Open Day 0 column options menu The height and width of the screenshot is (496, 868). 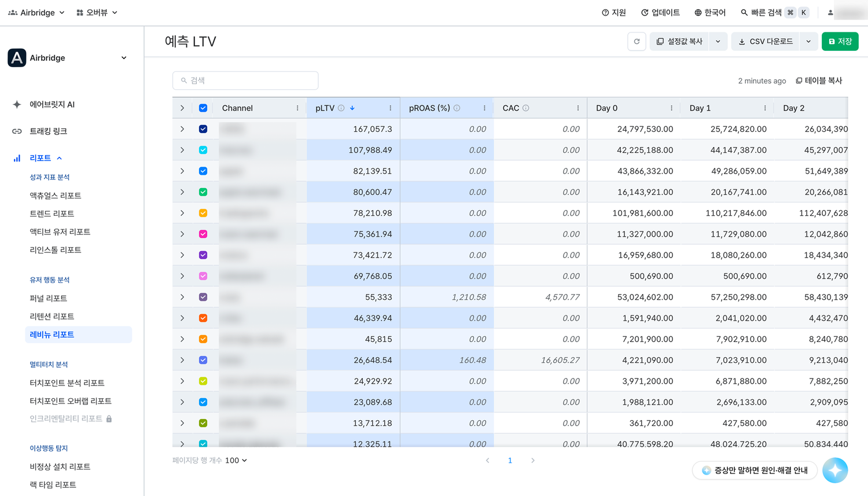pyautogui.click(x=671, y=108)
